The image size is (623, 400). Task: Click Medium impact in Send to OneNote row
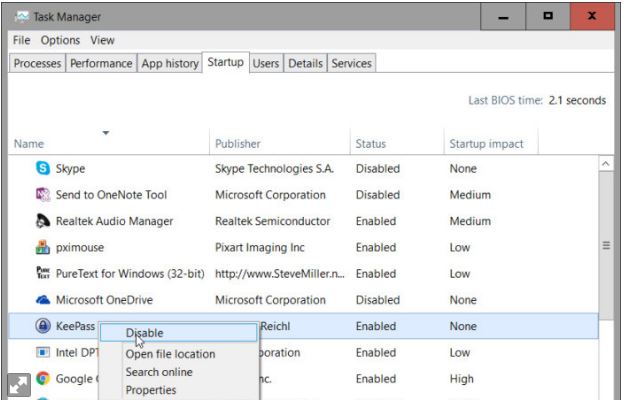tap(470, 195)
